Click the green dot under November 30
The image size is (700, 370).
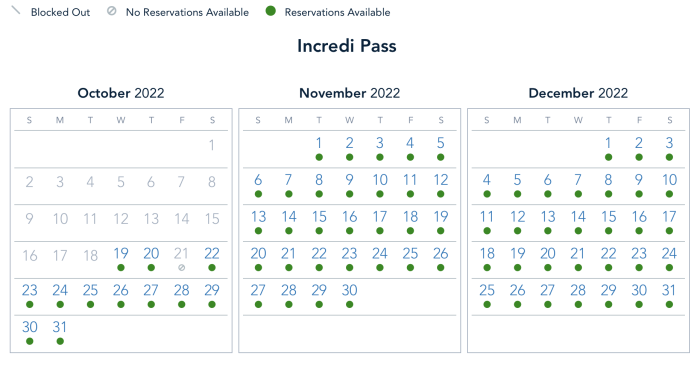(349, 304)
